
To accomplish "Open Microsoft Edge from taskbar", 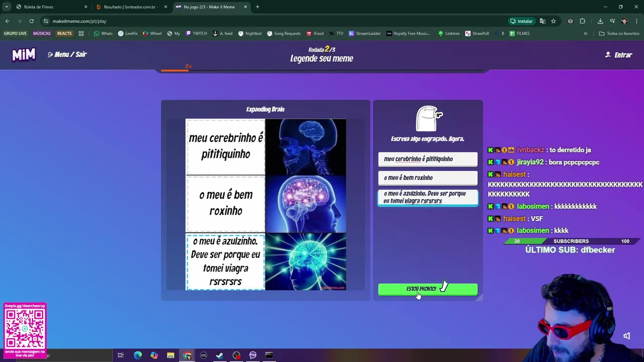I will [137, 355].
